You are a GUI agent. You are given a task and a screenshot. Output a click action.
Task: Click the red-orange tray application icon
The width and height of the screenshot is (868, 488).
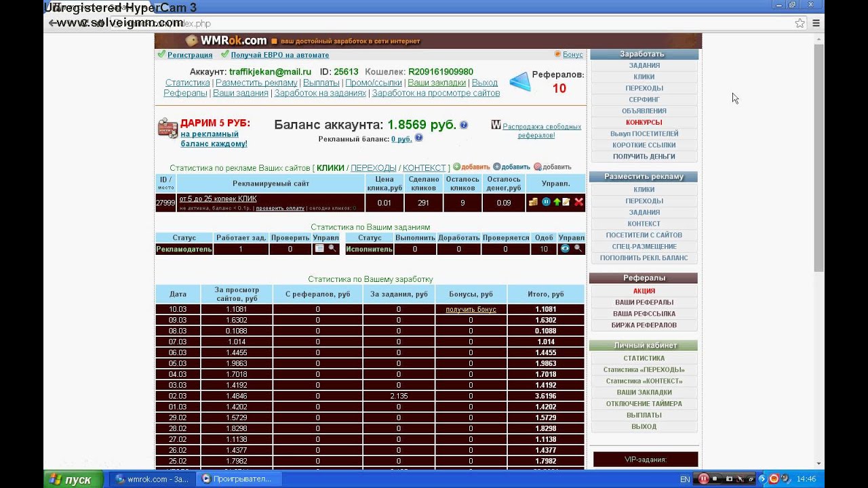point(774,479)
